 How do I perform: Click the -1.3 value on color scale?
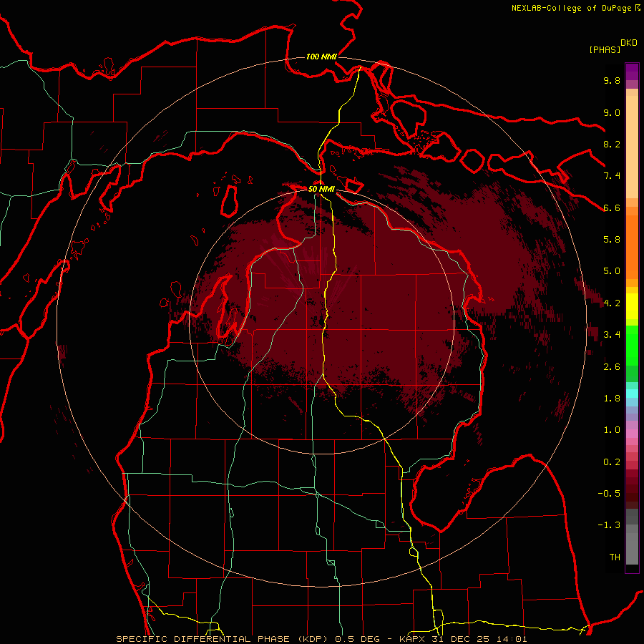click(609, 525)
